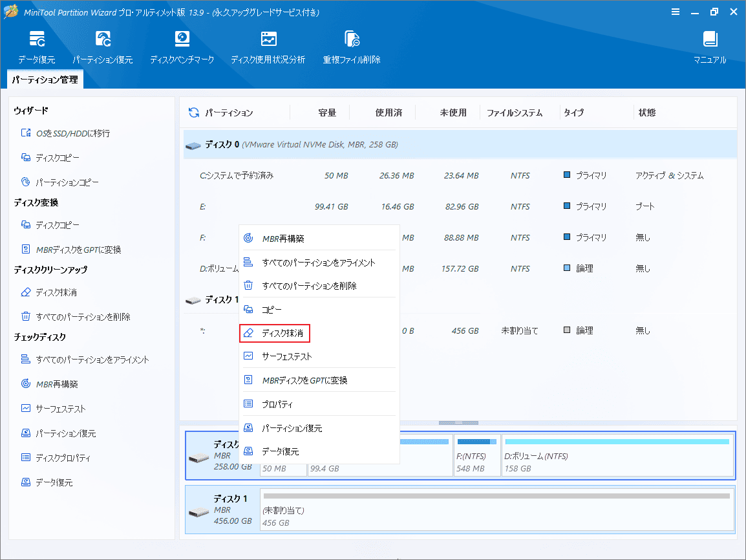This screenshot has width=746, height=560.
Task: Click 157.72 GB unused value of D:
Action: (460, 268)
